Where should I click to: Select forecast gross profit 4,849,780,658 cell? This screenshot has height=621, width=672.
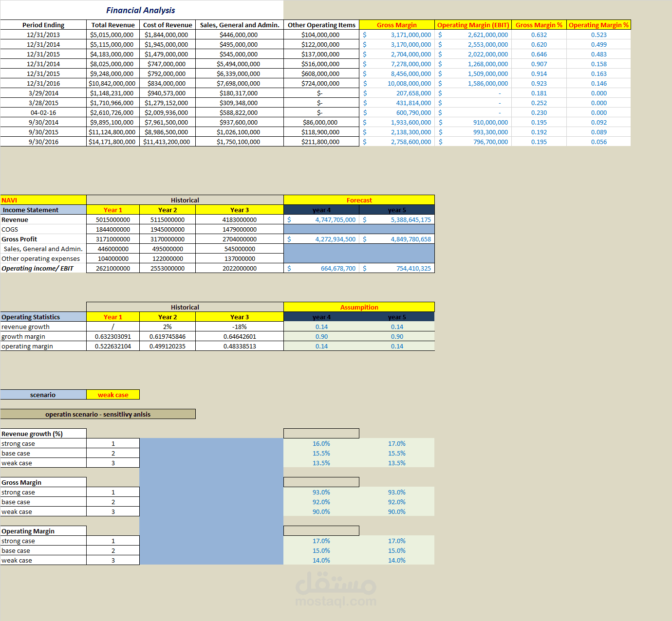coord(397,239)
